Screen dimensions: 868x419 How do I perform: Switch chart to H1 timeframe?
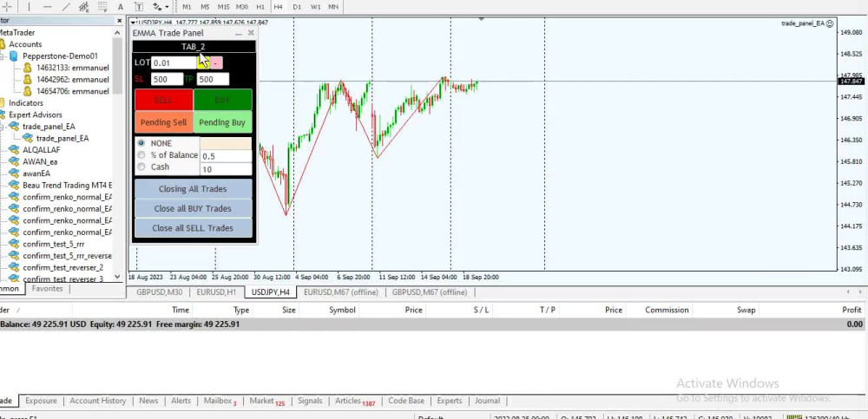(260, 7)
